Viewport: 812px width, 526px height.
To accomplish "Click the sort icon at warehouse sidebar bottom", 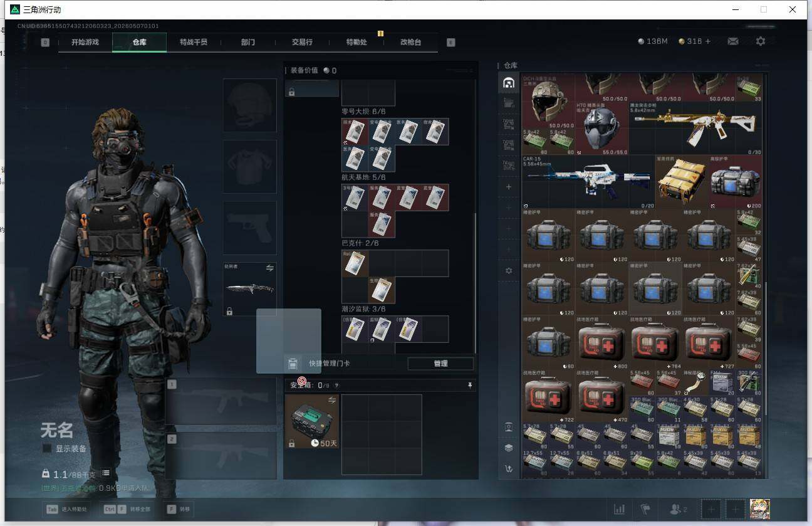I will pyautogui.click(x=509, y=468).
